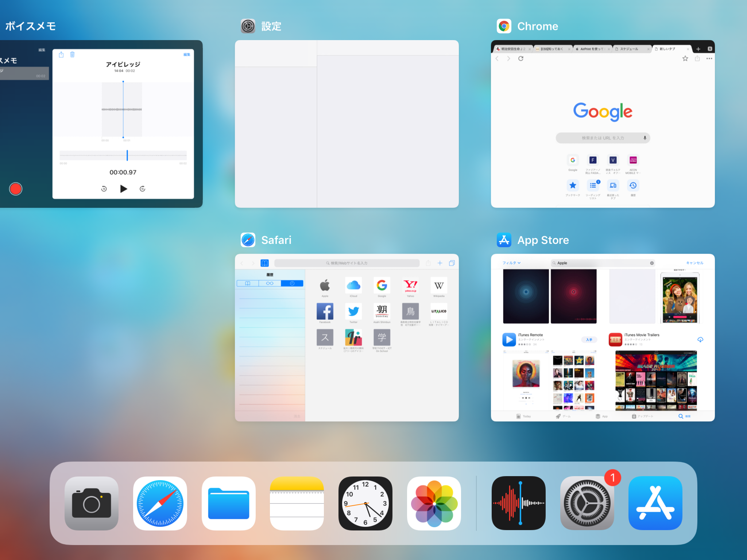Open the Facebook favorite in Safari
Screen dimensions: 747x560
click(x=325, y=313)
